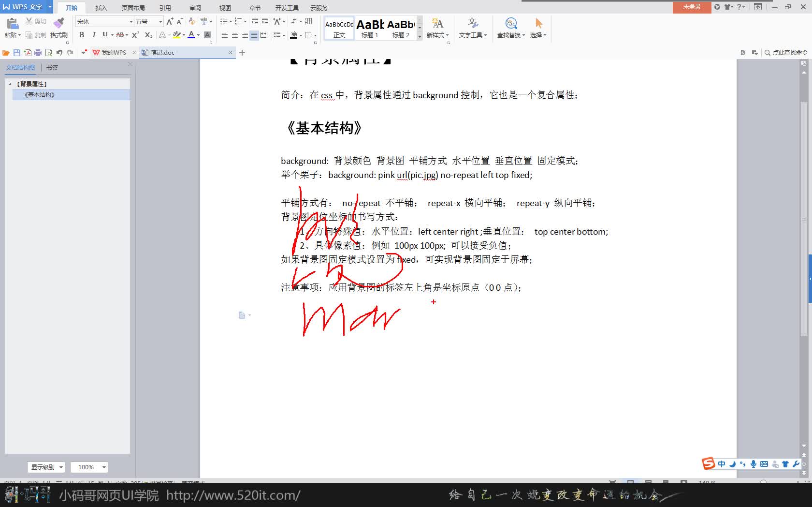Click the Cut (剪切) scissors button
812x507 pixels.
[36, 21]
